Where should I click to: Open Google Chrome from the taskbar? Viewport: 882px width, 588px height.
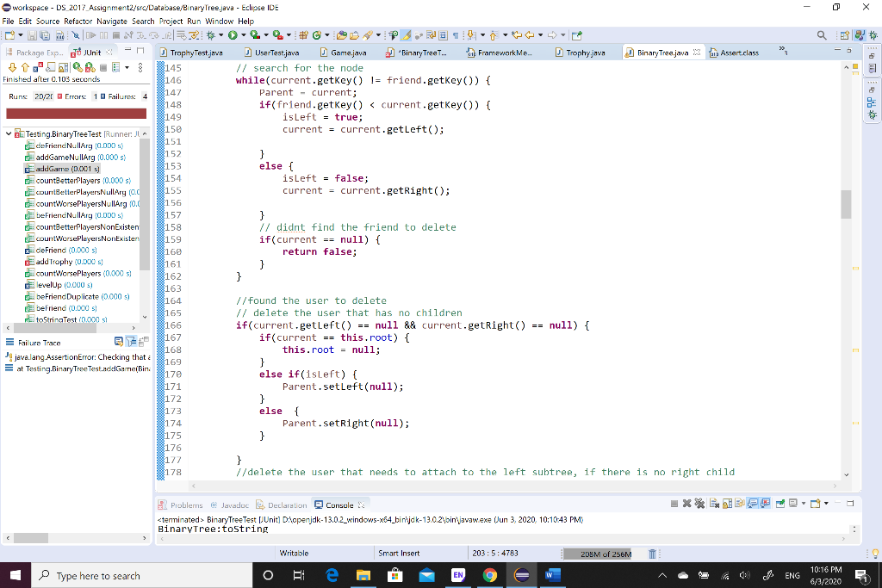tap(490, 575)
